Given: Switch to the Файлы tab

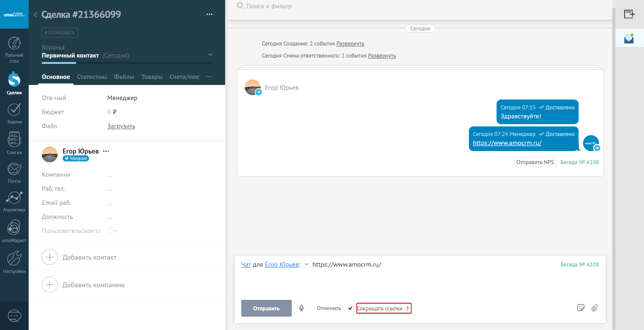Looking at the screenshot, I should [124, 77].
